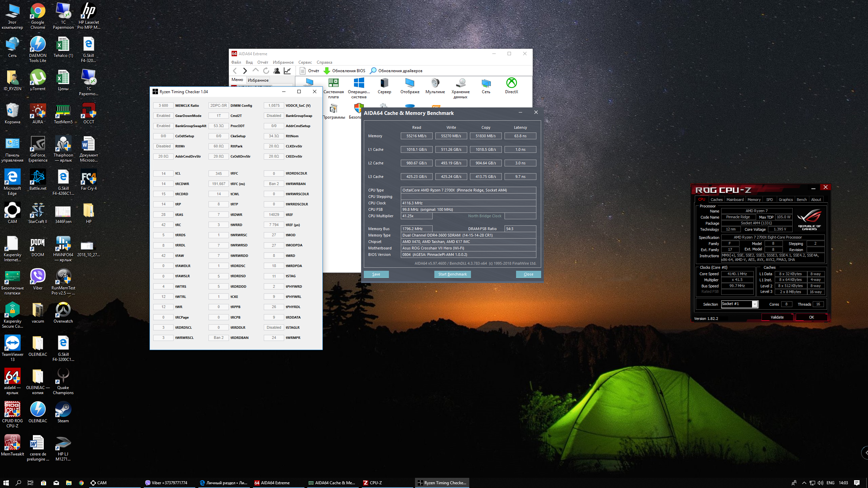Open the Хранение данных storage icon

tap(460, 83)
